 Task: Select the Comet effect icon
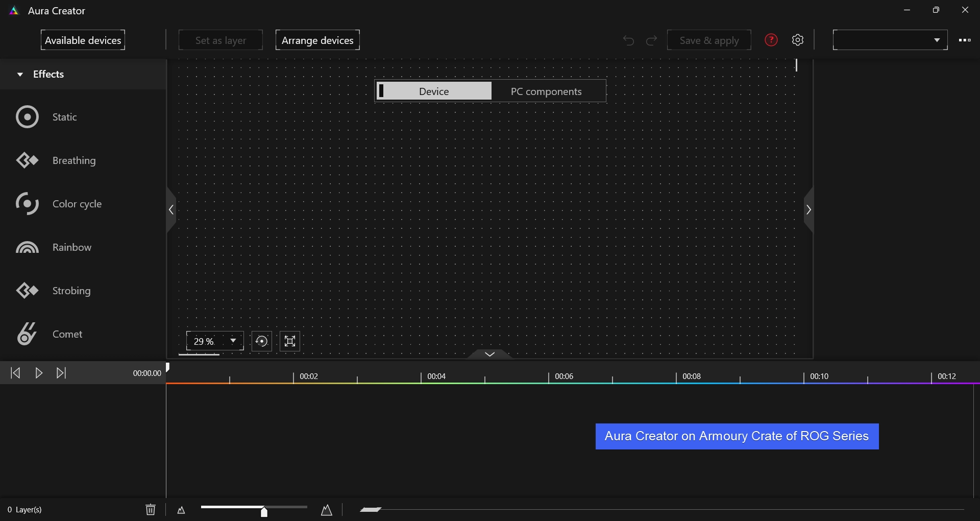(x=27, y=334)
